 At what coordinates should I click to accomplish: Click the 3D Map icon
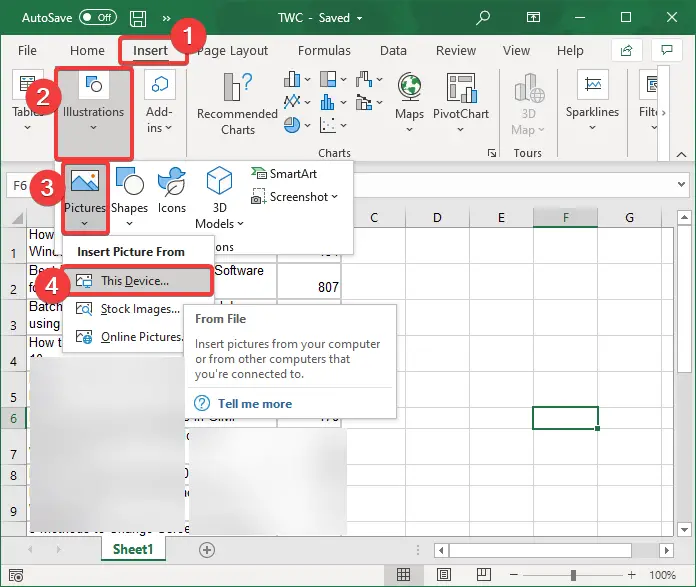pyautogui.click(x=528, y=88)
